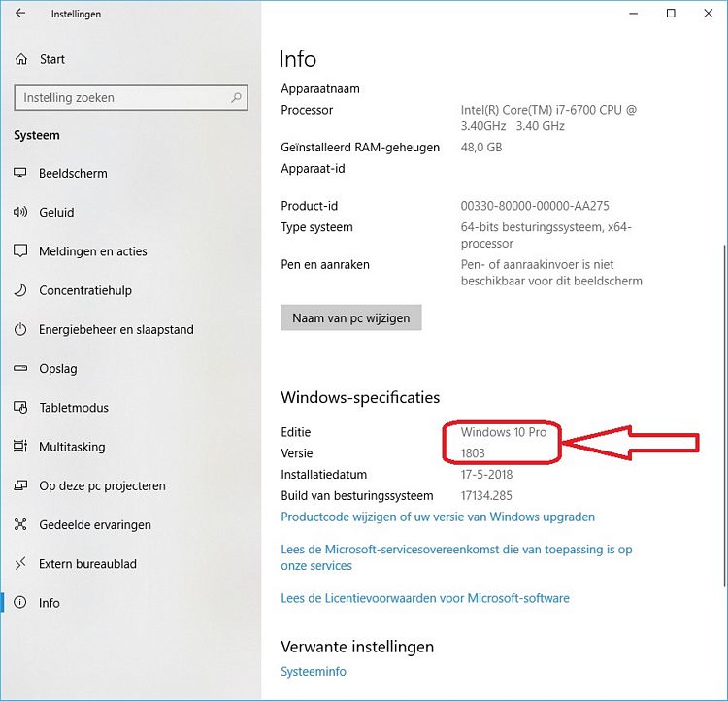
Task: Click RAM value 48,0 GB
Action: coord(481,148)
